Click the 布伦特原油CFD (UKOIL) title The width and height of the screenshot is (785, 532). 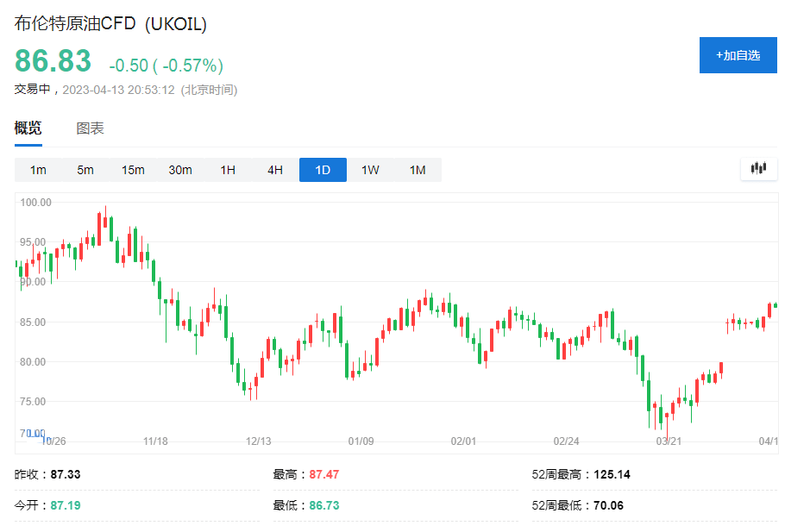coord(110,24)
